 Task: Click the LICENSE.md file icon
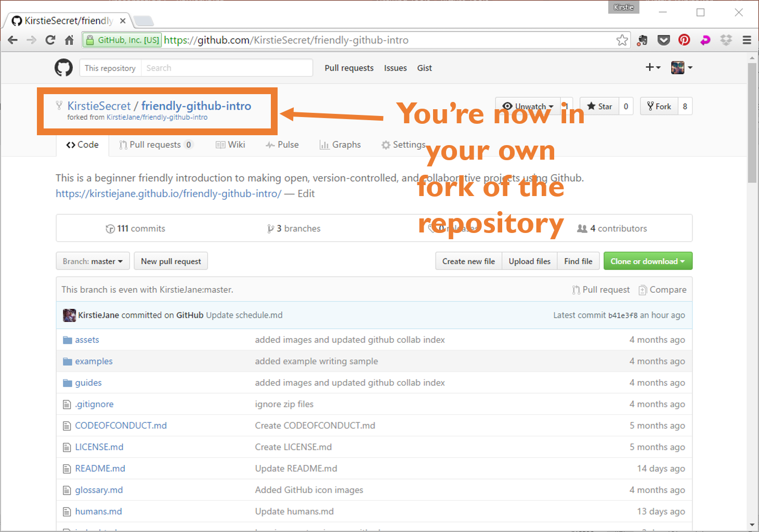click(x=67, y=447)
